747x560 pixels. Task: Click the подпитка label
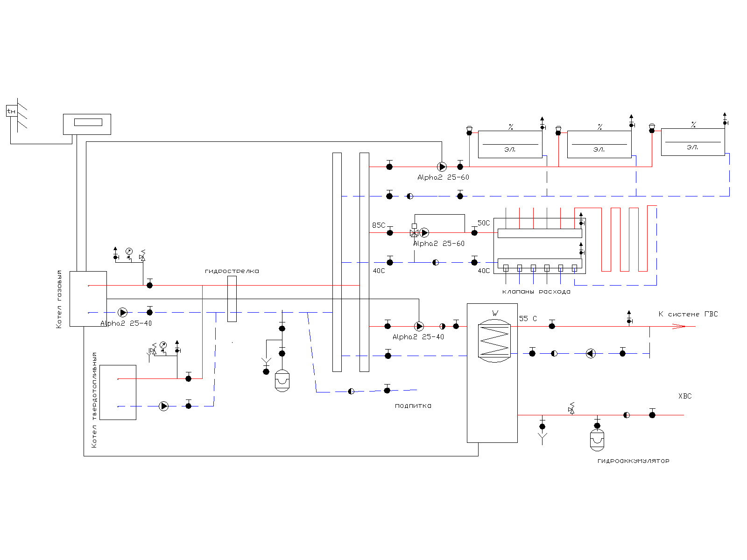[413, 406]
